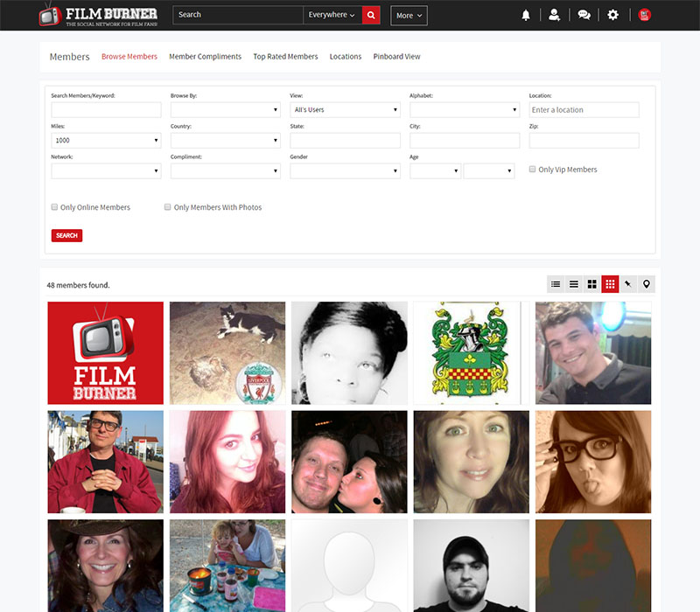
Task: Tick Only Members With Photos
Action: click(x=168, y=207)
